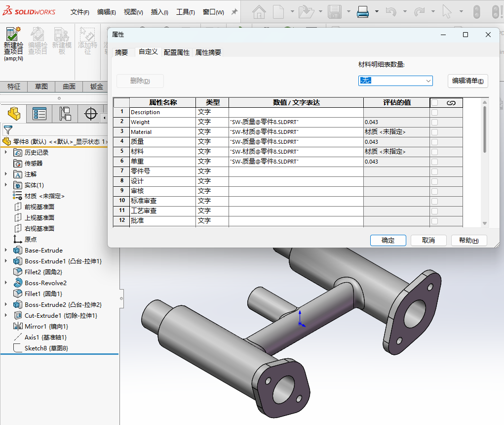Viewport: 504px width, 425px height.
Task: Switch to the ConfigurationManager tab icon
Action: (65, 114)
